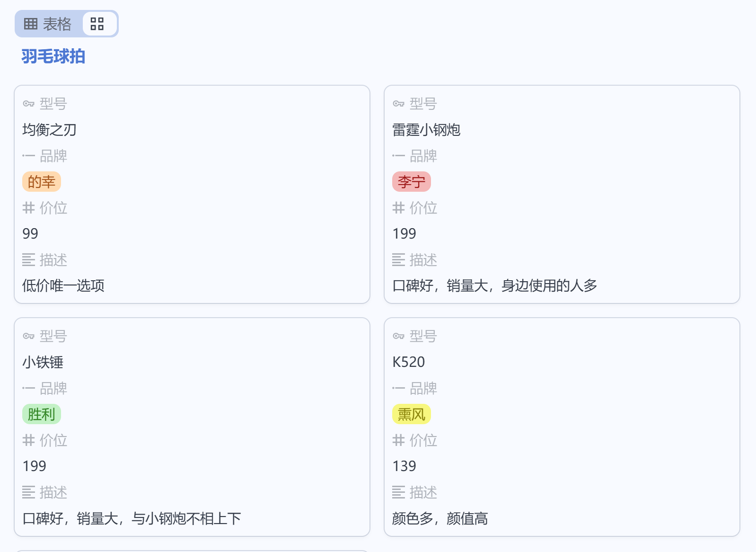Viewport: 756px width, 552px height.
Task: Click the yellow 熏风 brand tag
Action: (411, 414)
